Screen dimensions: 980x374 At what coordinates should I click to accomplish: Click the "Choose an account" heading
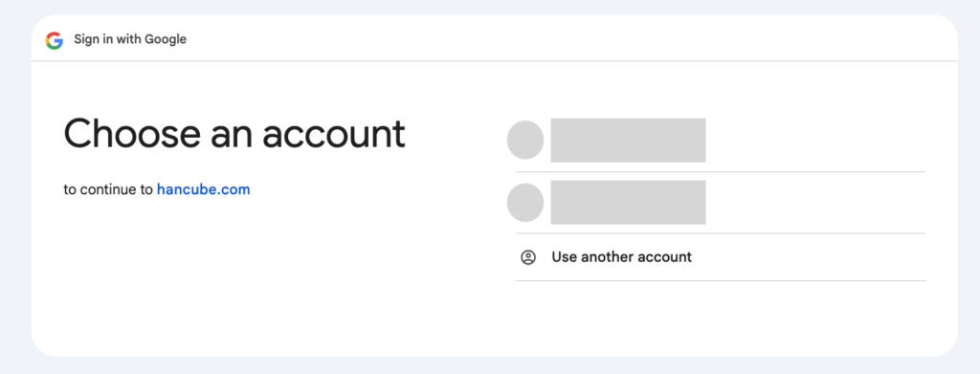tap(234, 134)
